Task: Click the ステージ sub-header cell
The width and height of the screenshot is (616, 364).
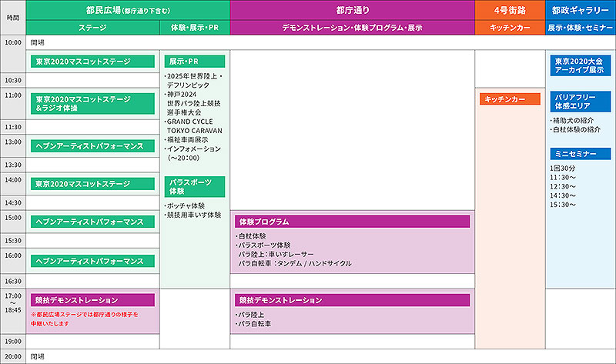Action: point(92,28)
